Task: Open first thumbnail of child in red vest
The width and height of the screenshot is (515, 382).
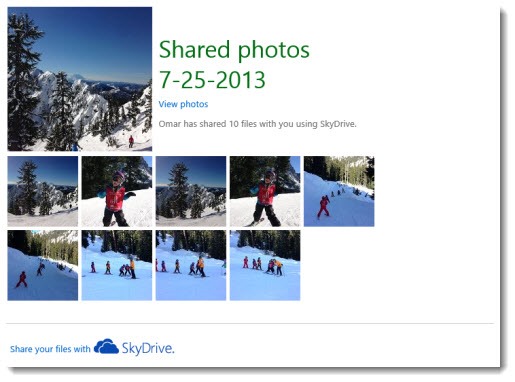Action: [x=117, y=191]
